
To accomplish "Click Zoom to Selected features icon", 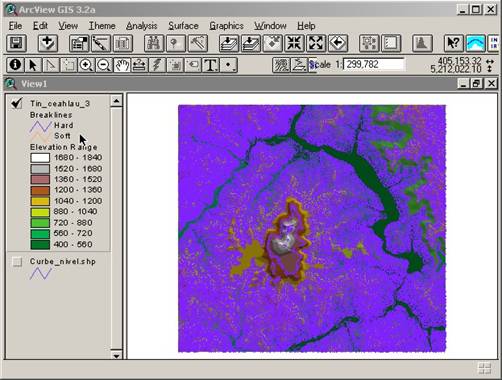I will tap(273, 43).
